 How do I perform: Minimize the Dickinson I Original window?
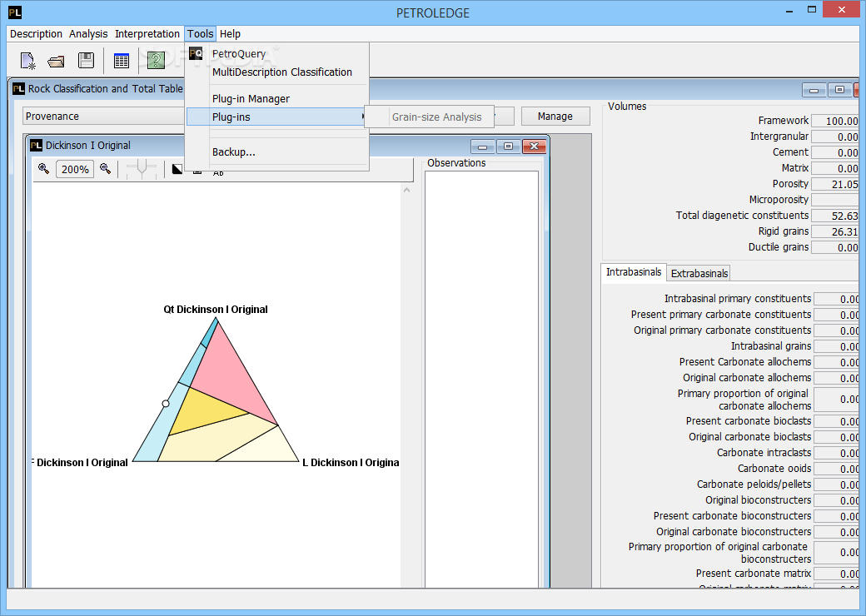pyautogui.click(x=482, y=147)
